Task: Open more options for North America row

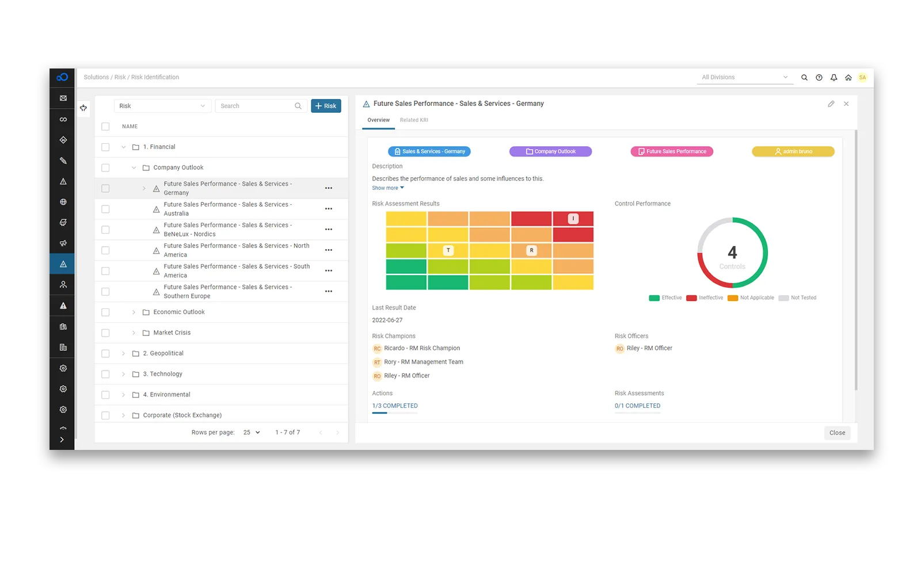Action: click(329, 250)
